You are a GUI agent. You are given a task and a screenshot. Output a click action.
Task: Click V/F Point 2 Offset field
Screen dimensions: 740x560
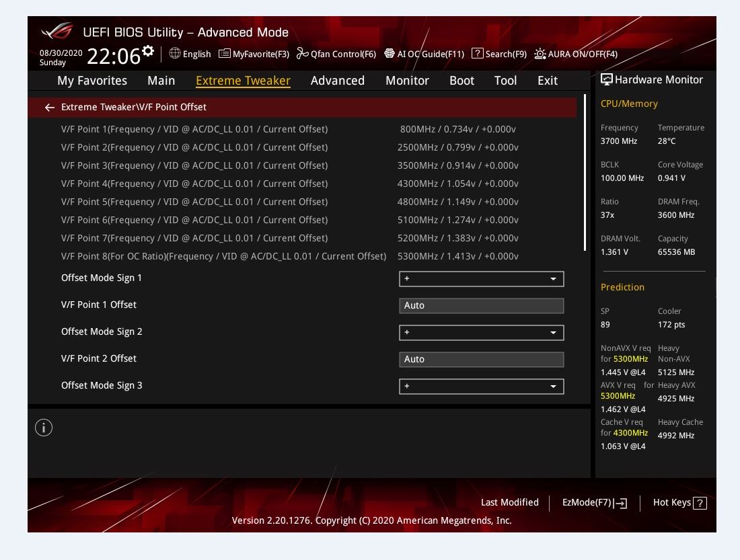click(482, 360)
